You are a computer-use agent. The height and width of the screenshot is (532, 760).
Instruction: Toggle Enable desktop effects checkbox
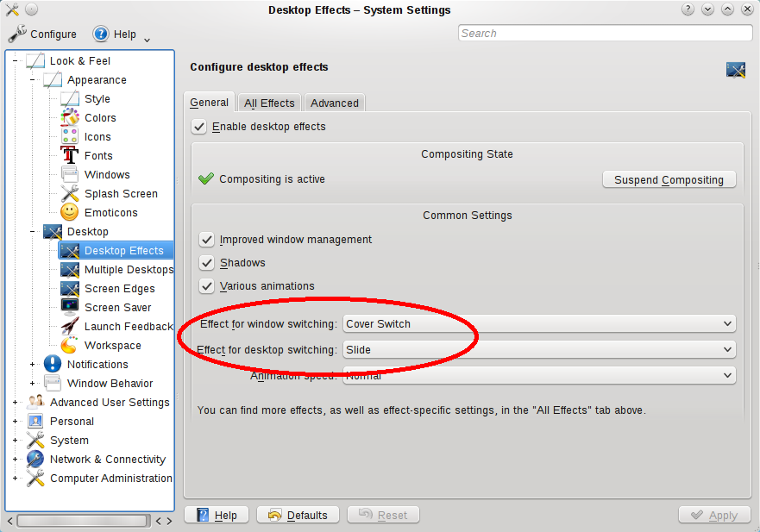tap(198, 127)
